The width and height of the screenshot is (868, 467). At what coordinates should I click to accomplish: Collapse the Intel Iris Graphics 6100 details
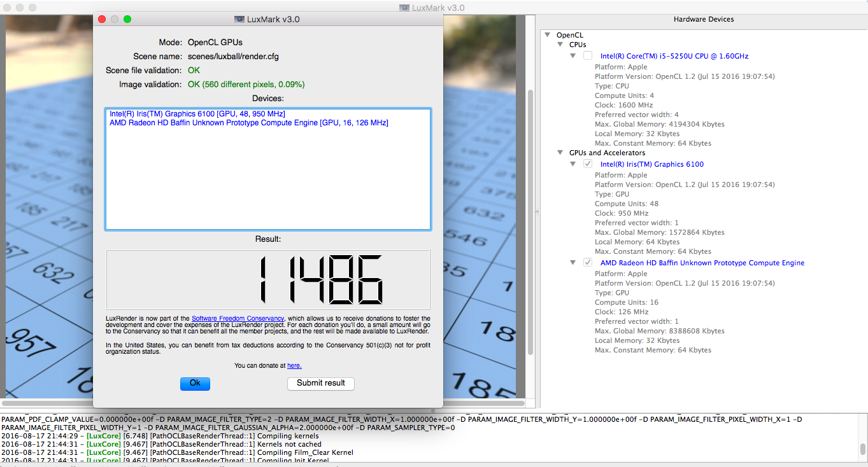coord(573,164)
